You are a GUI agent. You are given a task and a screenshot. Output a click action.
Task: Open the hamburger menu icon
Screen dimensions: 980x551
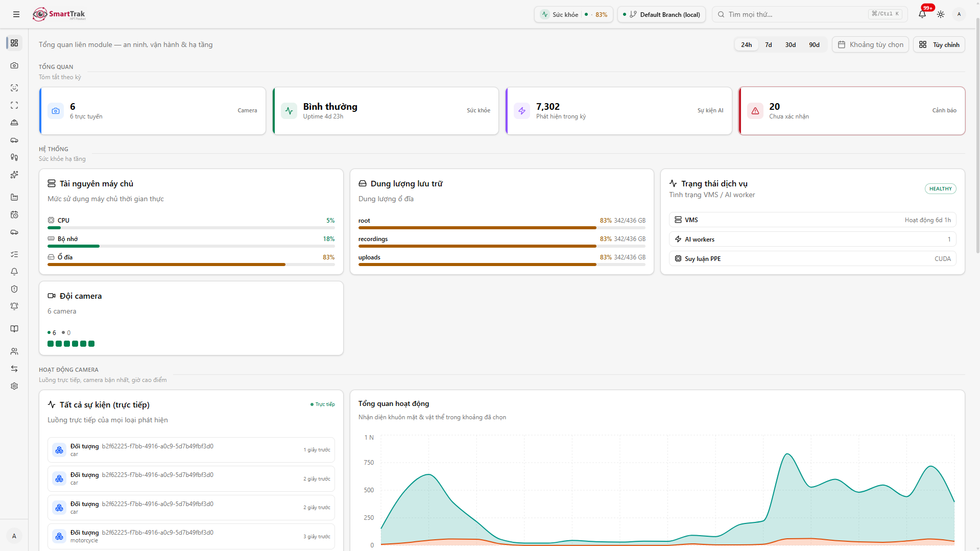16,14
